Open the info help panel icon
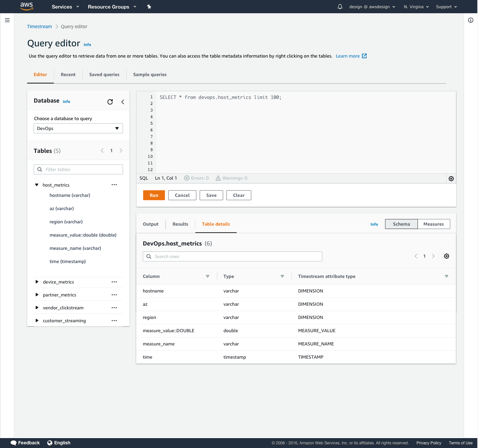The height and width of the screenshot is (448, 478). (471, 20)
